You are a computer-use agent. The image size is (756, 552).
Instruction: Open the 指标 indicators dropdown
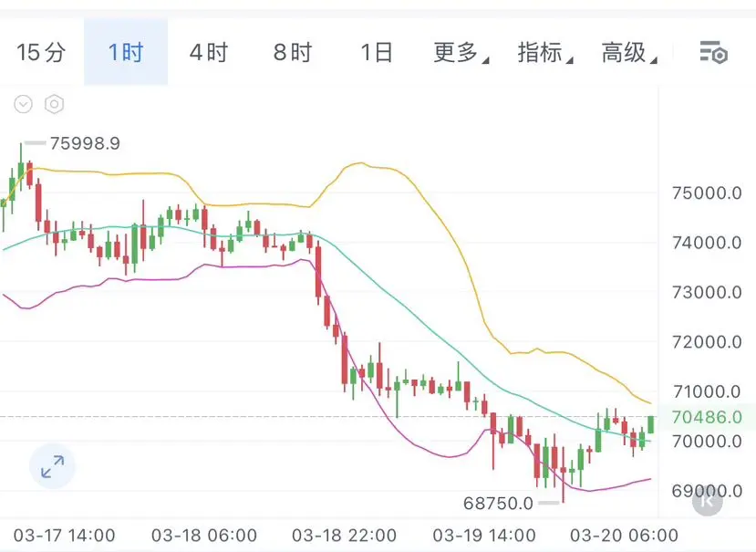(544, 53)
